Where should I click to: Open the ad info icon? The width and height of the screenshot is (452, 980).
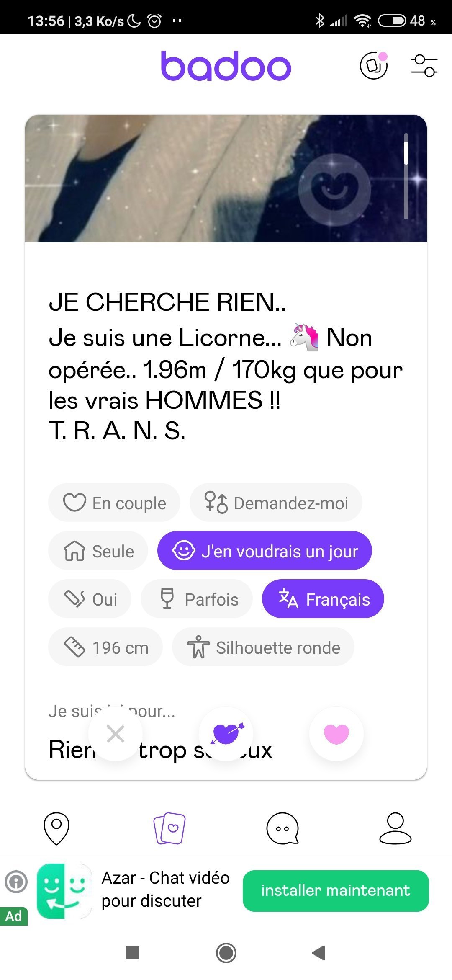coord(16,882)
